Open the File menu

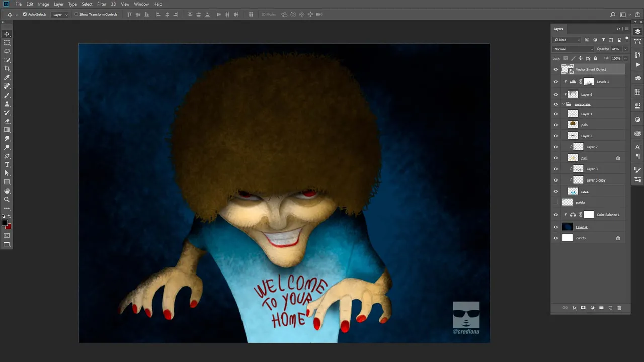18,4
